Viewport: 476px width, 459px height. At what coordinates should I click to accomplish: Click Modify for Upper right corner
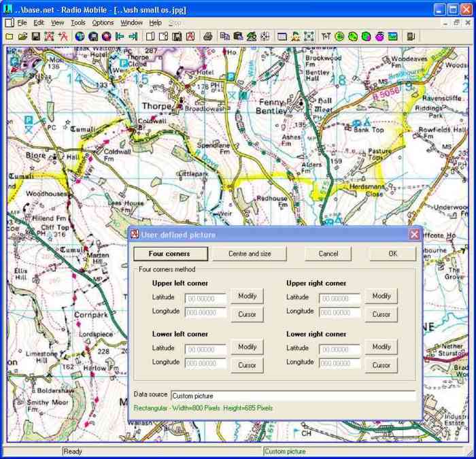[x=381, y=296]
